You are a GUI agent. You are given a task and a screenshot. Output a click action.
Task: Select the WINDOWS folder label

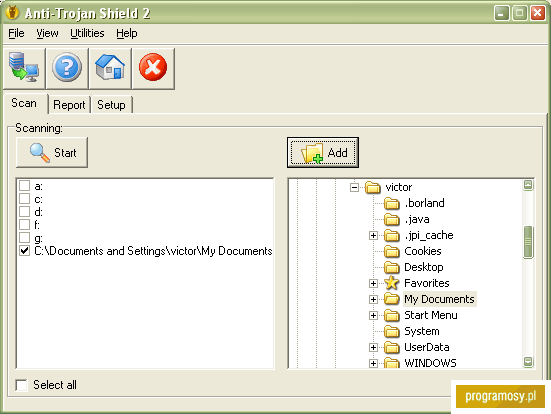tap(430, 363)
